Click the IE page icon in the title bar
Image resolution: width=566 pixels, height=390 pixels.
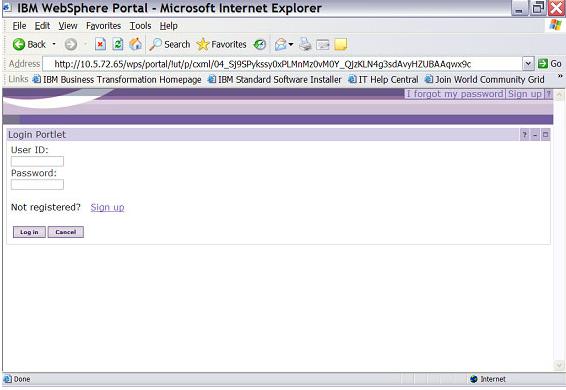7,7
